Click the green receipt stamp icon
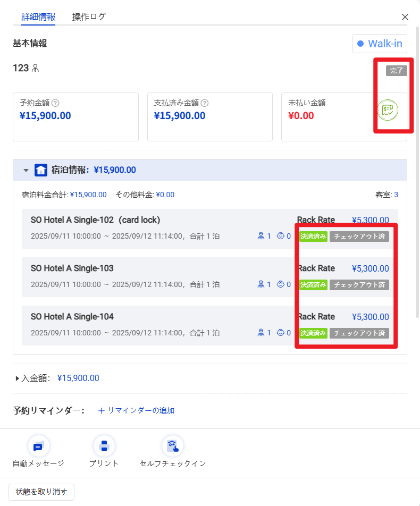The width and height of the screenshot is (420, 506). [388, 109]
